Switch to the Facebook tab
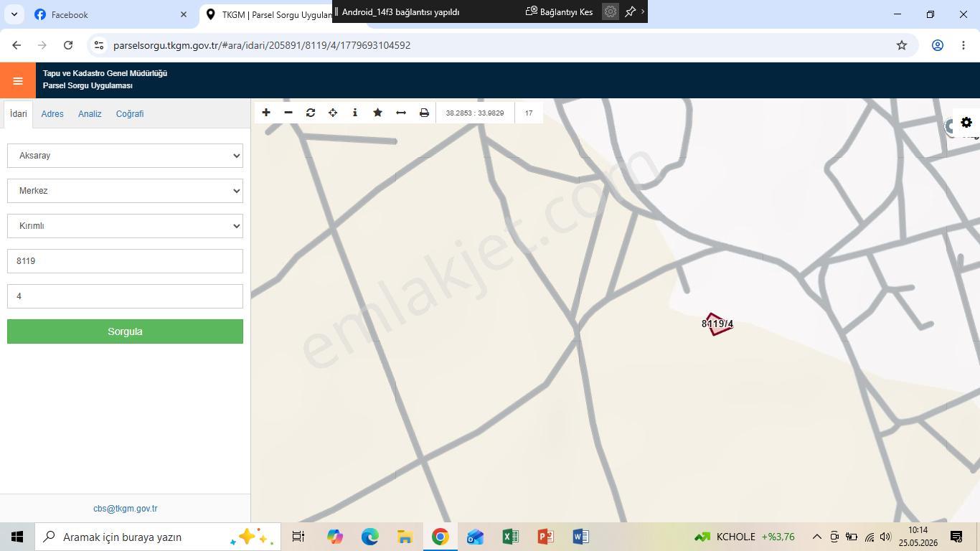Image resolution: width=980 pixels, height=551 pixels. click(x=111, y=14)
